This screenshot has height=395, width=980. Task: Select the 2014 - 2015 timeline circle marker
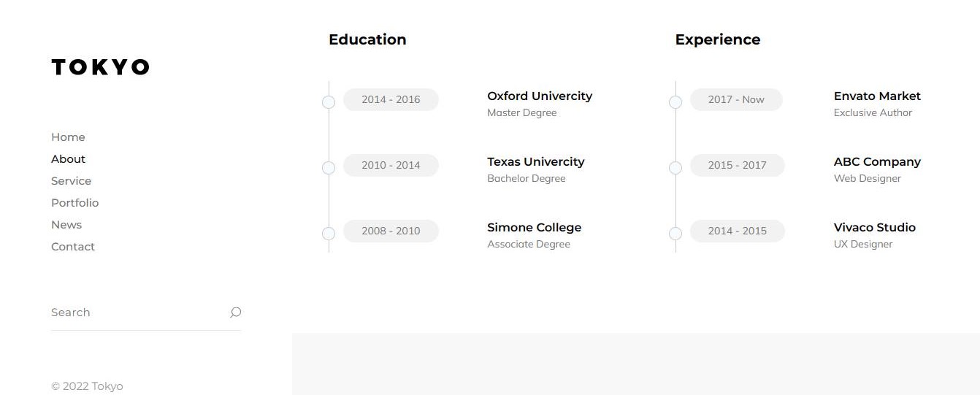click(x=675, y=234)
